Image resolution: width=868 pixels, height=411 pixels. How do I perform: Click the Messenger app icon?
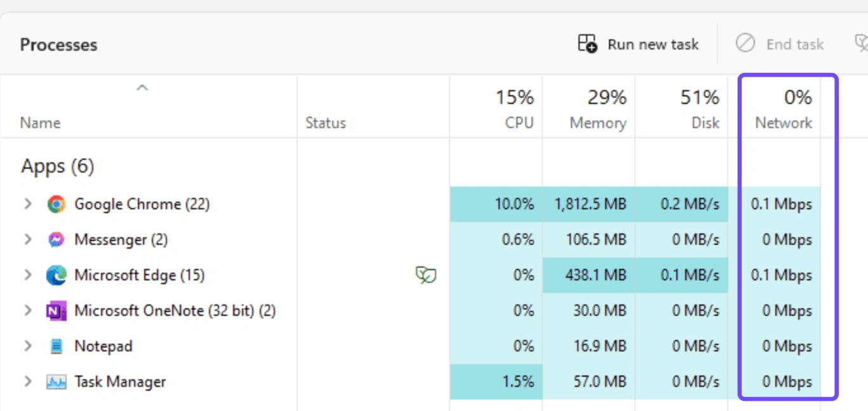(x=56, y=240)
